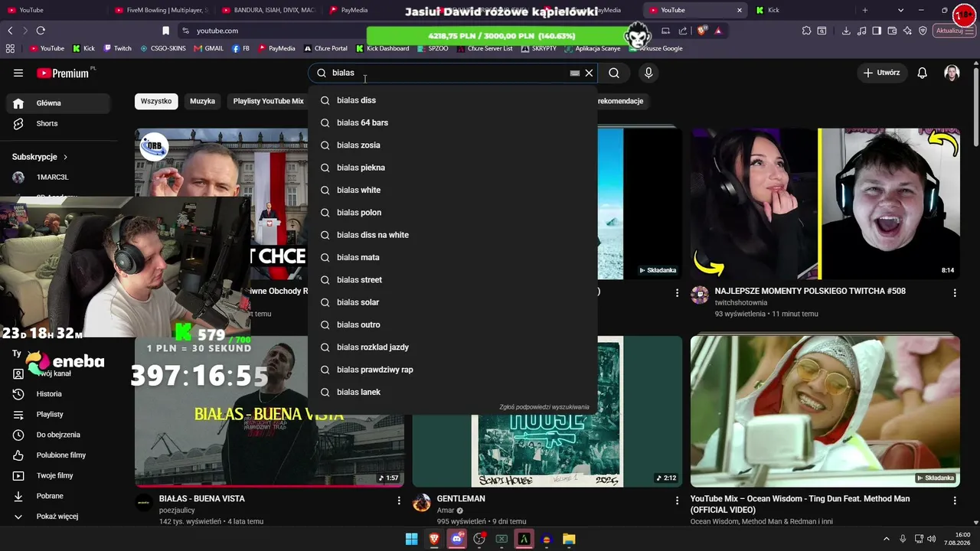Select the Playlisty YouTube Mix chip
Image resolution: width=980 pixels, height=551 pixels.
click(x=268, y=101)
